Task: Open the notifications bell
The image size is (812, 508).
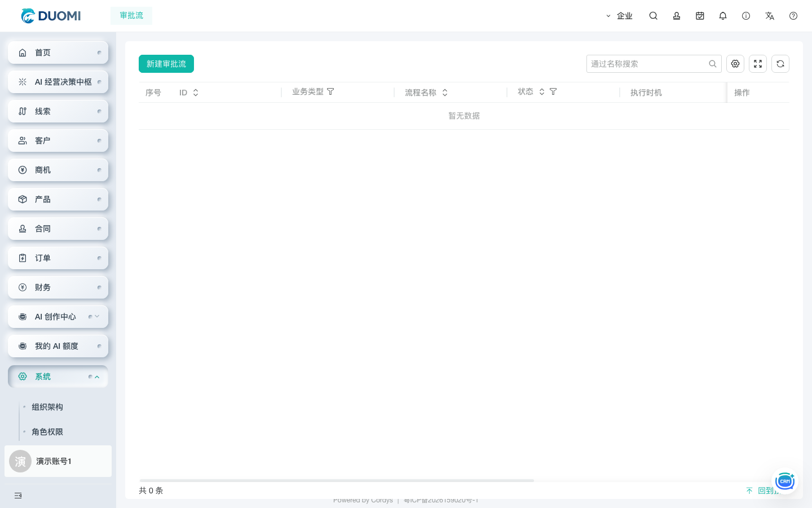Action: click(x=723, y=16)
